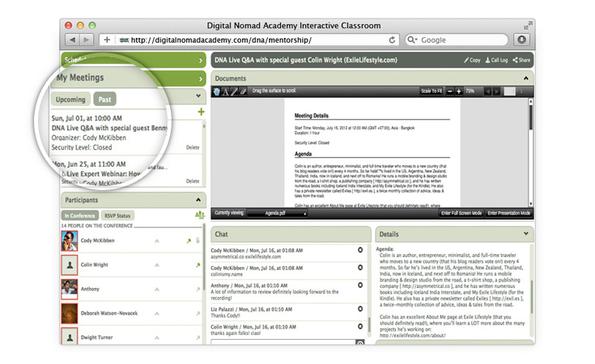
Task: Click the Google search field
Action: 457,40
